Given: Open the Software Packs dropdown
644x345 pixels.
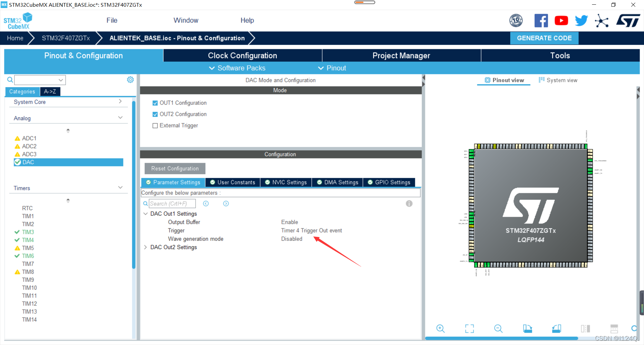Looking at the screenshot, I should click(237, 68).
